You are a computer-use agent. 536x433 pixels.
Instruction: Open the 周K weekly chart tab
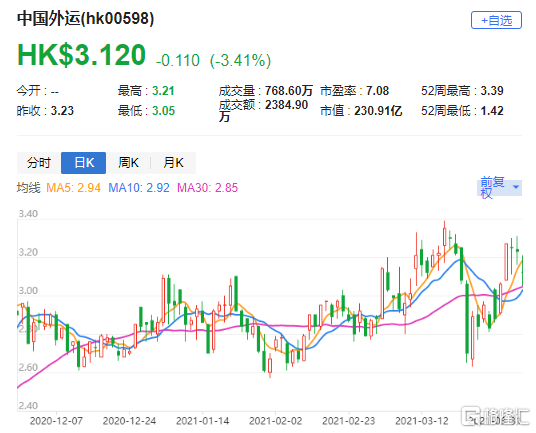click(128, 163)
